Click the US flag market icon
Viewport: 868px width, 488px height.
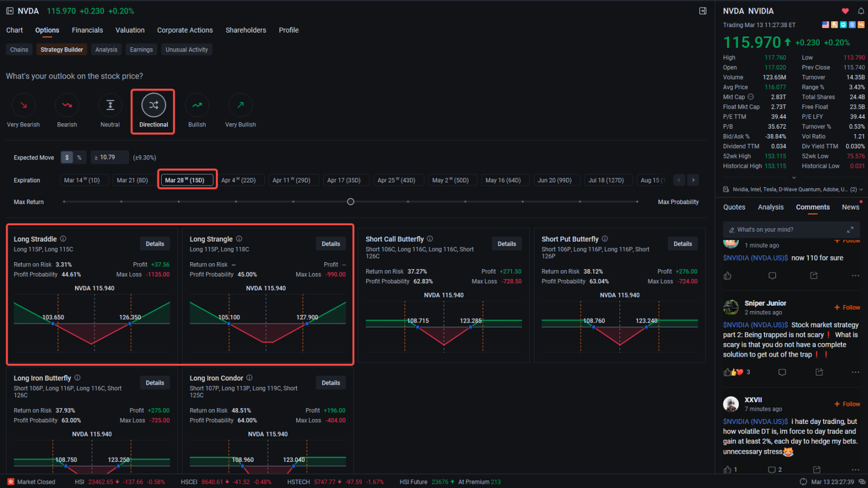[x=825, y=25]
